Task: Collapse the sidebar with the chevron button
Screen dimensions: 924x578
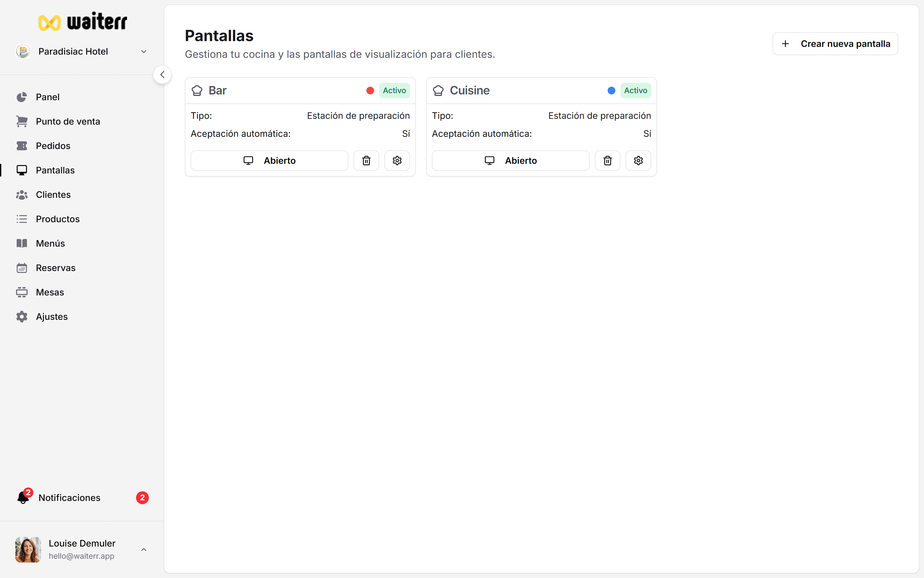Action: pos(162,74)
